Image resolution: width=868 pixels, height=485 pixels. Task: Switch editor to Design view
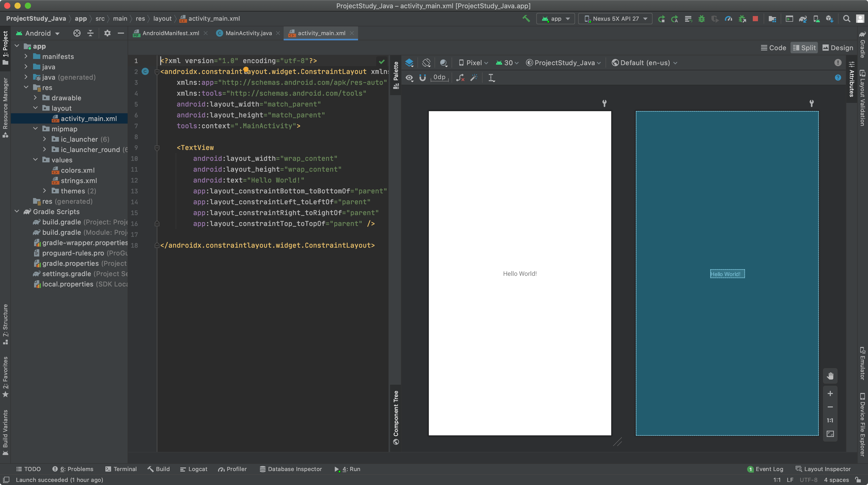(838, 48)
